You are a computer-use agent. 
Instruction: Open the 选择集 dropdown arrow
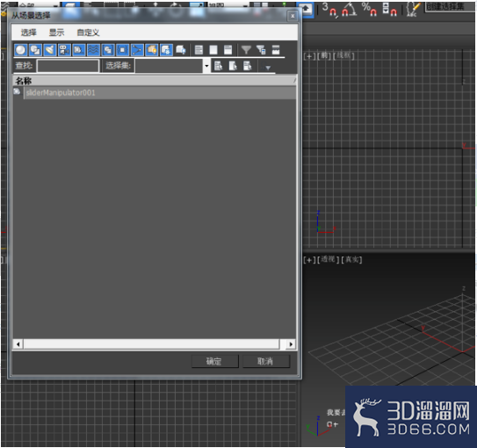(206, 66)
